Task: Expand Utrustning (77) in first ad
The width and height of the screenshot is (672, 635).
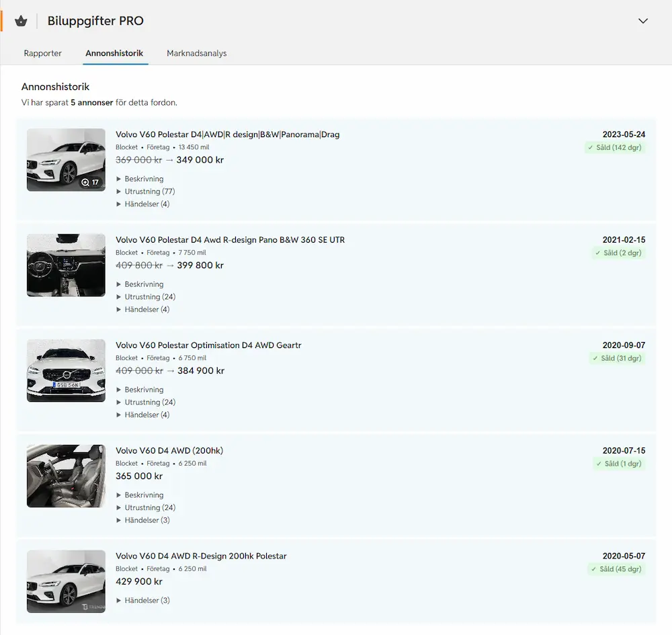Action: (x=146, y=192)
